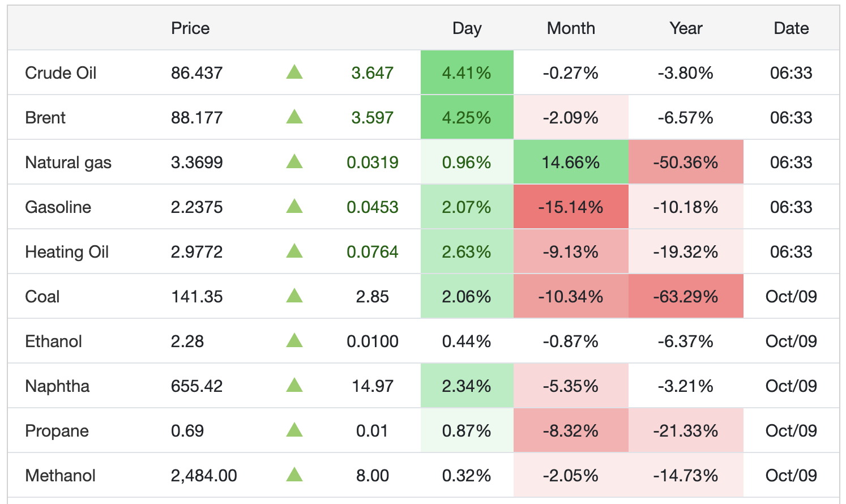846x504 pixels.
Task: Click the 0.0453 change value
Action: point(373,207)
